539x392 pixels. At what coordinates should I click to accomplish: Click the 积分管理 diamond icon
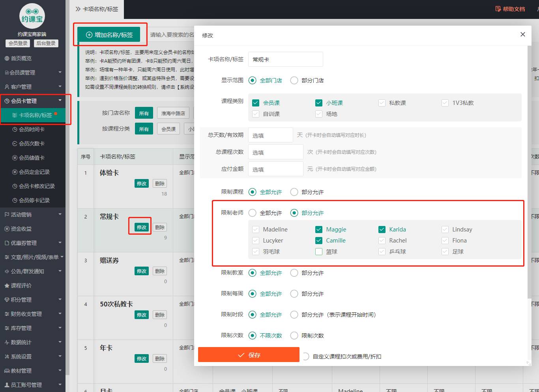click(x=7, y=300)
